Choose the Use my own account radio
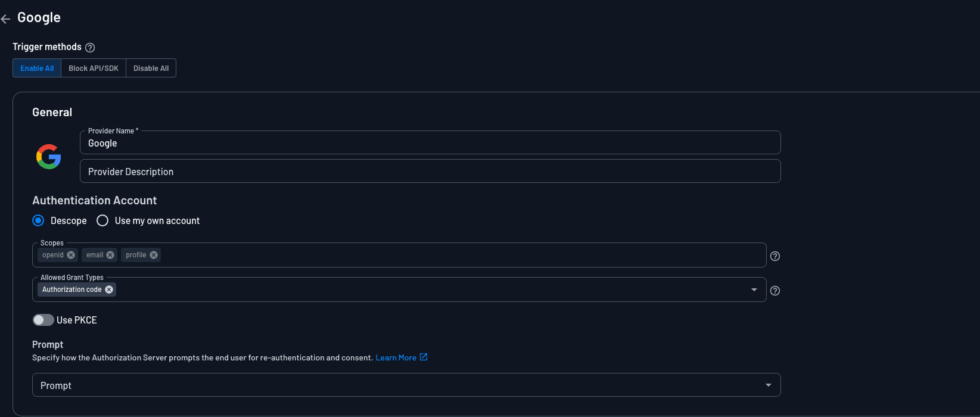980x417 pixels. (x=102, y=220)
